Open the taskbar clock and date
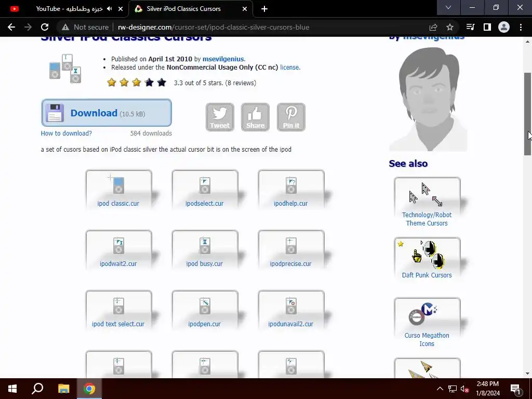The height and width of the screenshot is (399, 532). (487, 389)
